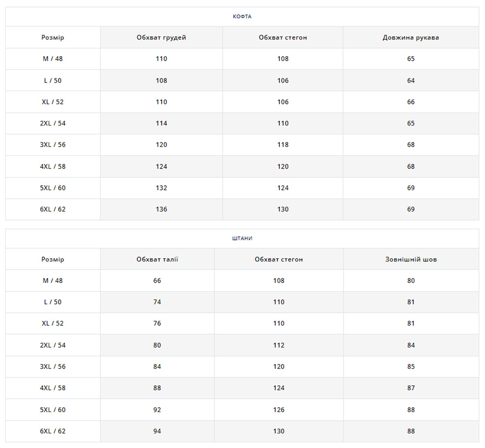Click sleeve length 66 for size XL / 52
The height and width of the screenshot is (448, 485).
point(411,102)
